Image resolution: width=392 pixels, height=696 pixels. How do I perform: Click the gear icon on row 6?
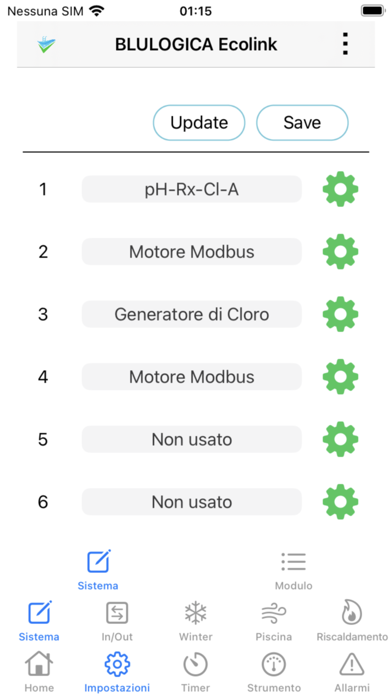pos(340,502)
